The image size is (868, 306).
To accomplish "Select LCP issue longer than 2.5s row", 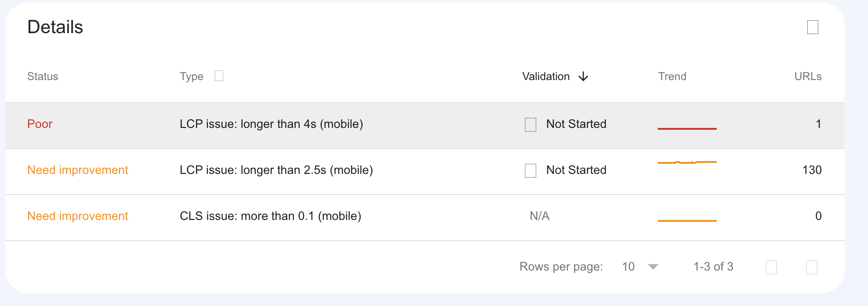I will point(276,170).
